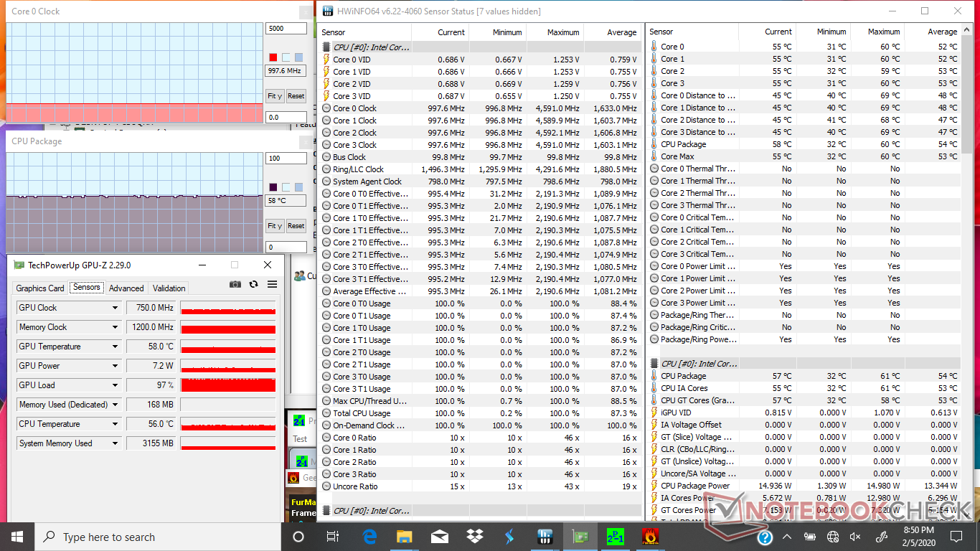Image resolution: width=980 pixels, height=551 pixels.
Task: Expand the GPU Clock sensor dropdown
Action: (115, 308)
